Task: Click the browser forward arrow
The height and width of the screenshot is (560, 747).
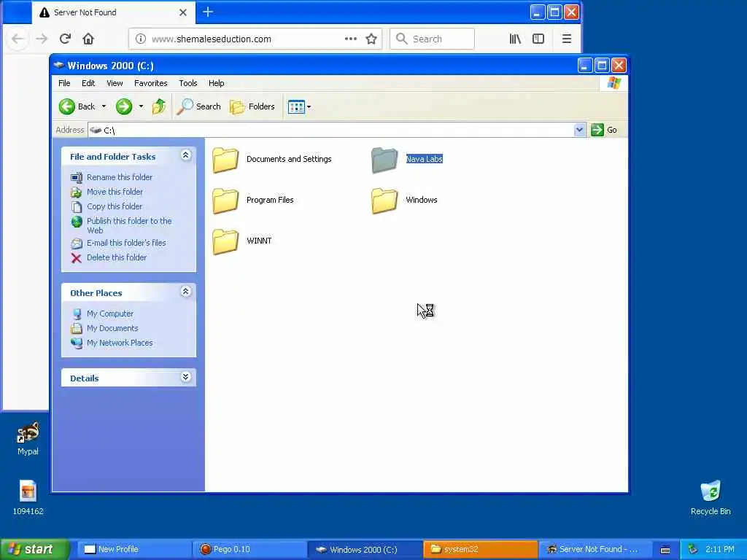Action: click(x=42, y=39)
